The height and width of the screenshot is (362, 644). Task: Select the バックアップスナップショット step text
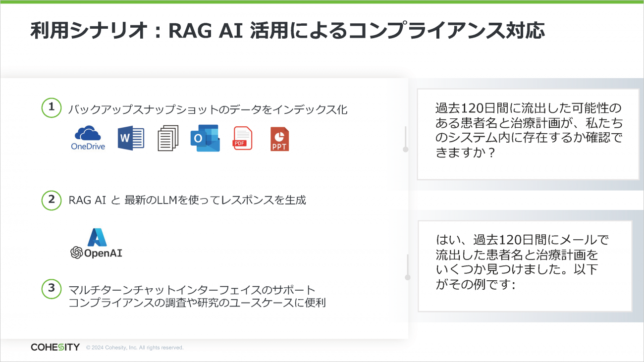(208, 110)
